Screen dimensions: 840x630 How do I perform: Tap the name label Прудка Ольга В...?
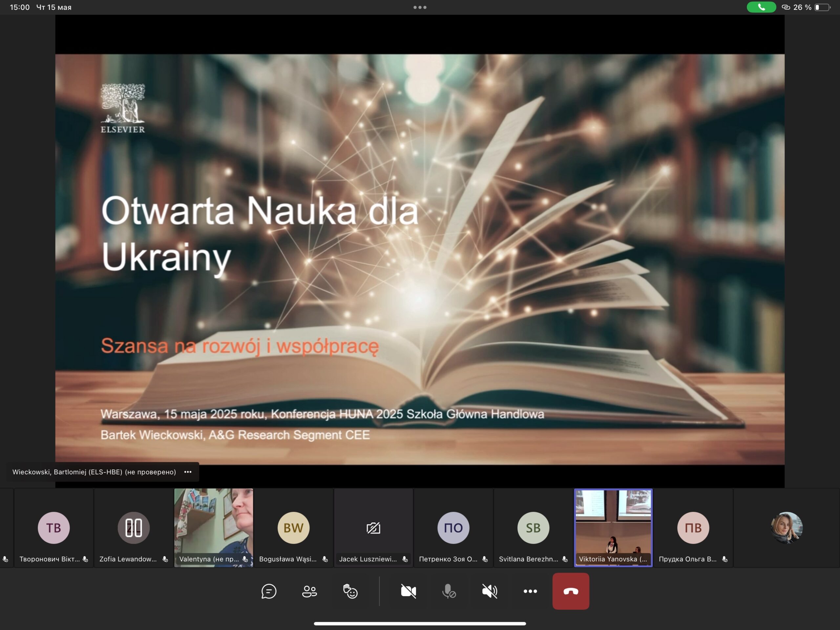pyautogui.click(x=687, y=559)
